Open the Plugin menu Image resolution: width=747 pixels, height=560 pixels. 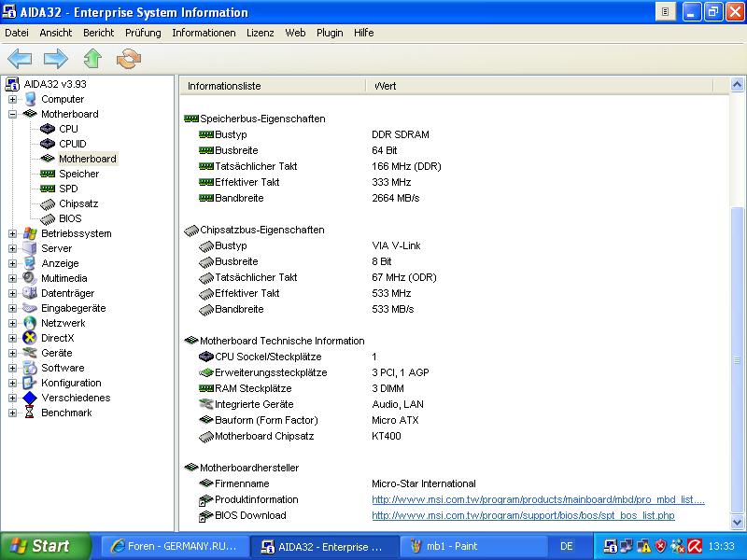click(330, 33)
